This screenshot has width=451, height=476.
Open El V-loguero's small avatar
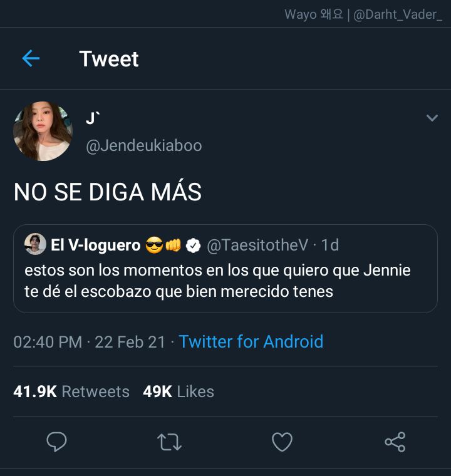(35, 244)
